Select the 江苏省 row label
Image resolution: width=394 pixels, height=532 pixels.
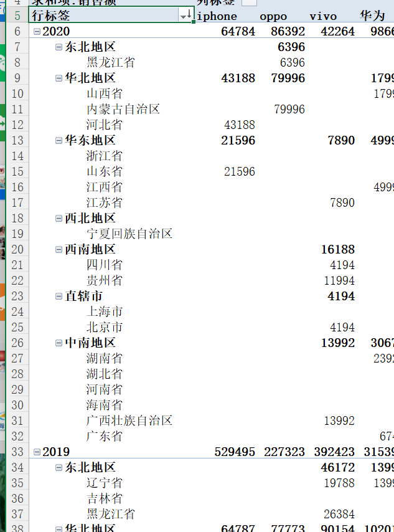point(104,203)
